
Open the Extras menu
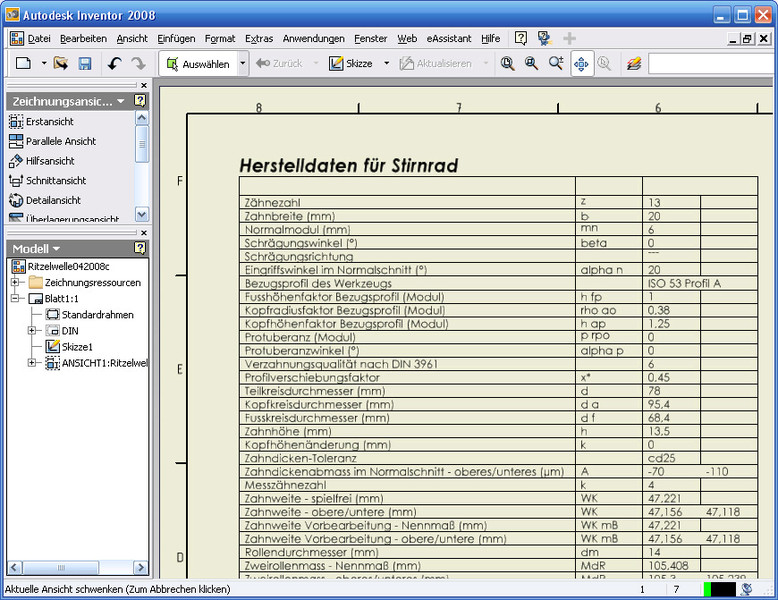[258, 38]
